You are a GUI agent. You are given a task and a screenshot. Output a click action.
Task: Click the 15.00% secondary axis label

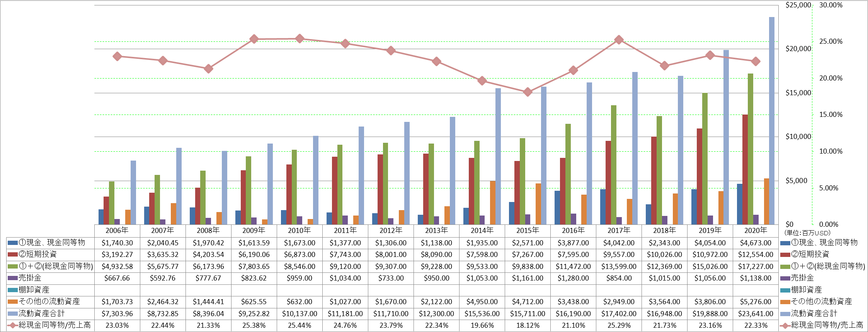tap(831, 115)
